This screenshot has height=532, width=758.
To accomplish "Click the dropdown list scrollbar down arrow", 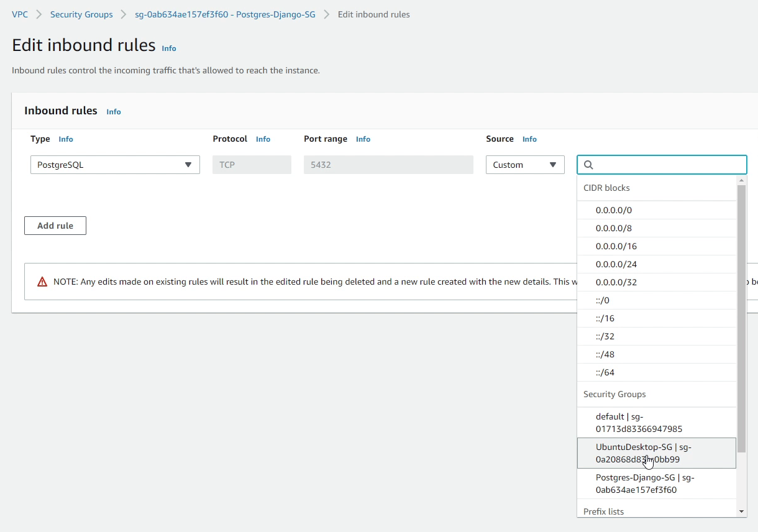I will tap(741, 511).
